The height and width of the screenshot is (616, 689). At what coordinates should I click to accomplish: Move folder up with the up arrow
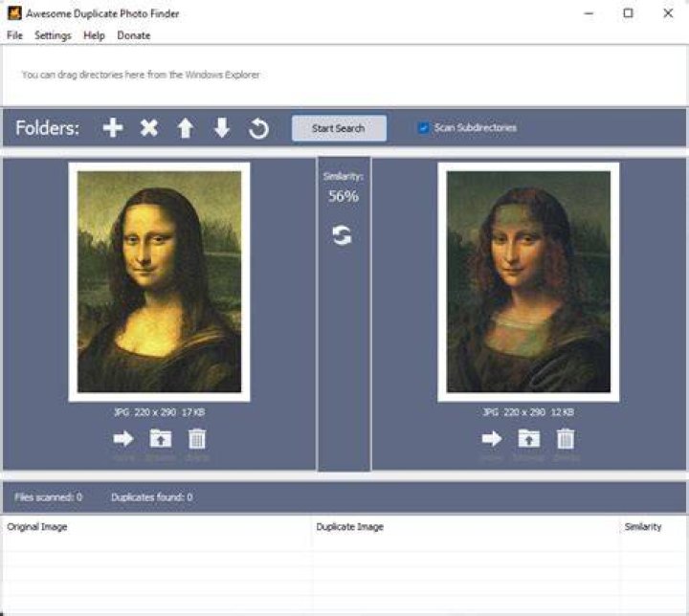pos(186,128)
